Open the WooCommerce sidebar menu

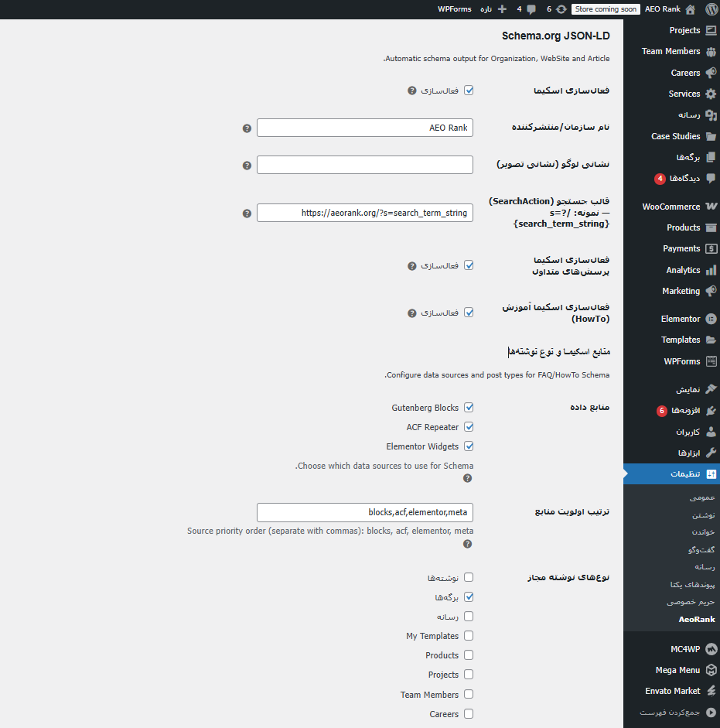pos(671,207)
